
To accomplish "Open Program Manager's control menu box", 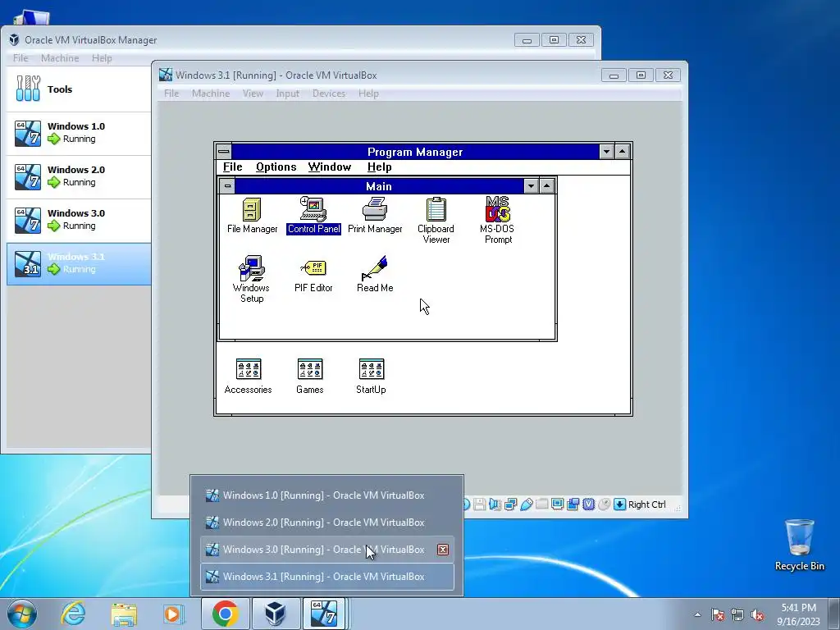I will tap(224, 152).
